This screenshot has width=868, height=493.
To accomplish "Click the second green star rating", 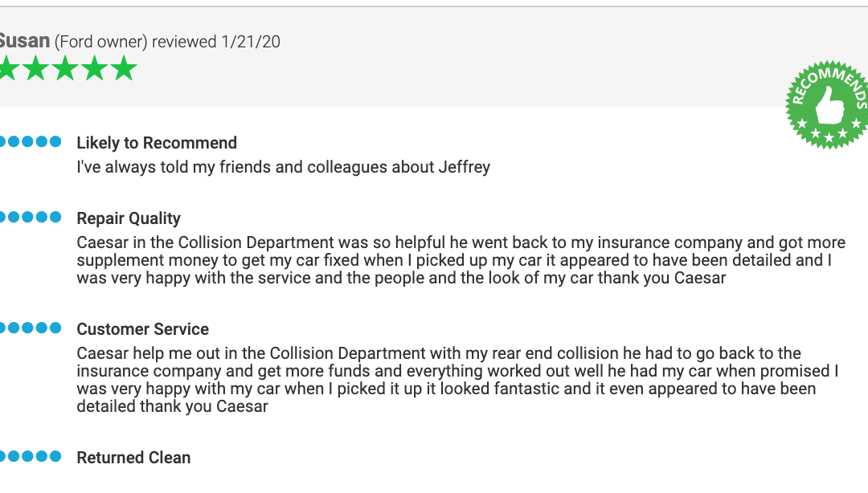I will (36, 68).
